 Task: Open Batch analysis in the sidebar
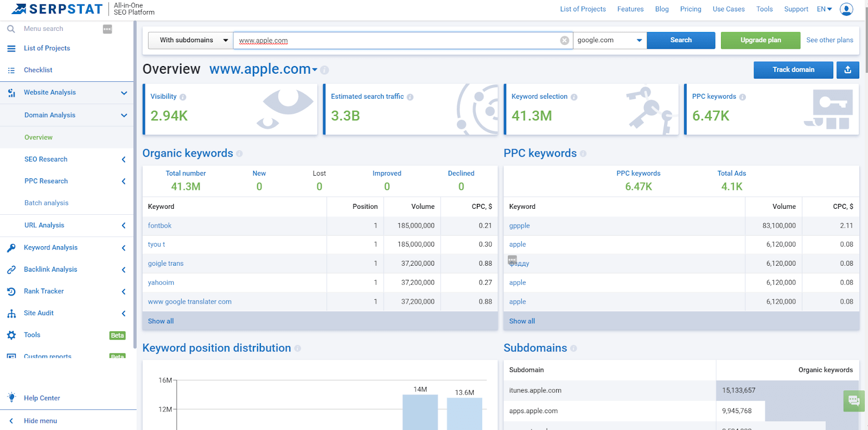[x=46, y=203]
